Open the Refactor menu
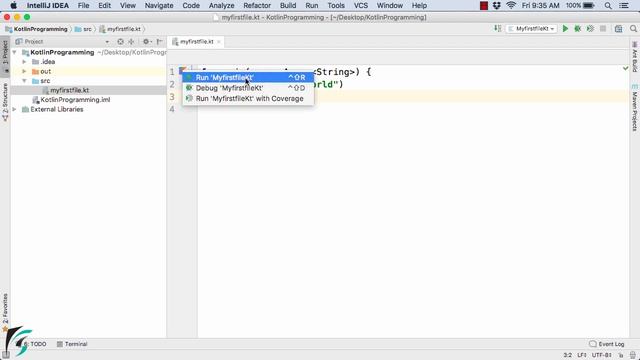 (257, 6)
